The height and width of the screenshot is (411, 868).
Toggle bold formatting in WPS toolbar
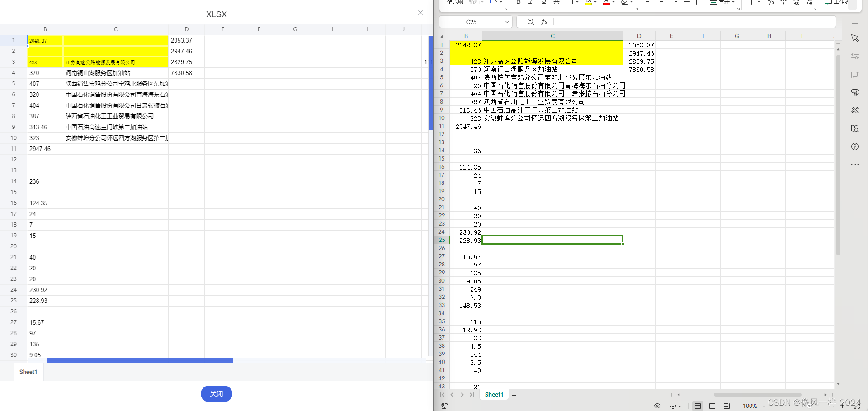click(519, 2)
